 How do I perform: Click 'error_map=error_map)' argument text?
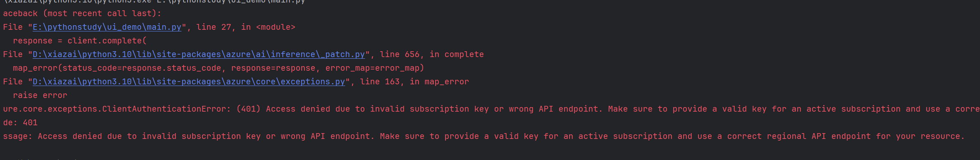click(x=375, y=68)
